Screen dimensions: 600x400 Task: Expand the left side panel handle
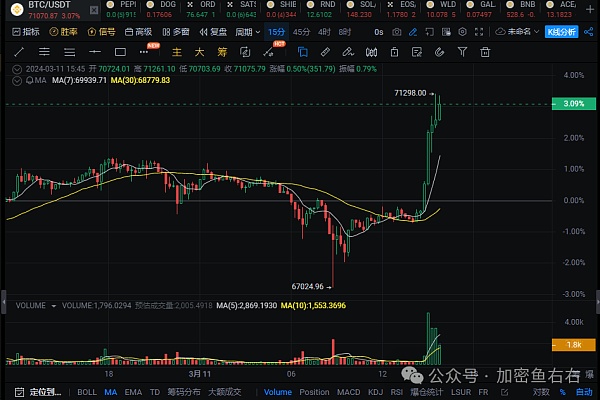click(x=3, y=302)
